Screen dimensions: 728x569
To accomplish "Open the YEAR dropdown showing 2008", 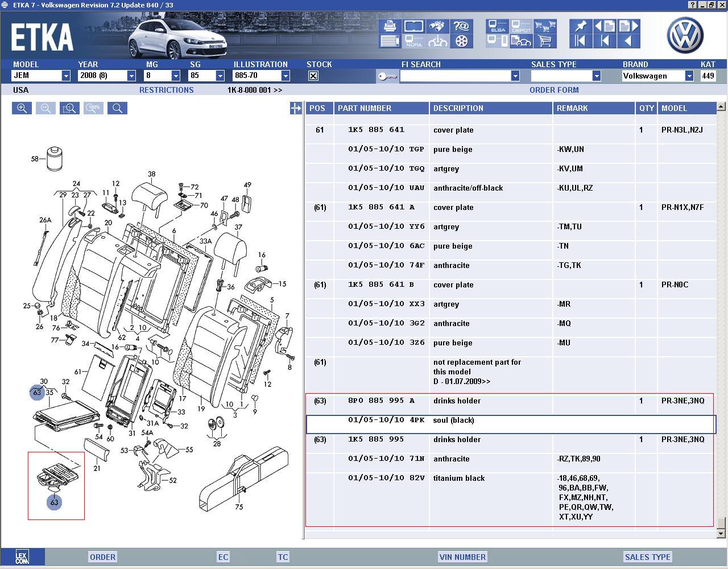I will coord(131,76).
